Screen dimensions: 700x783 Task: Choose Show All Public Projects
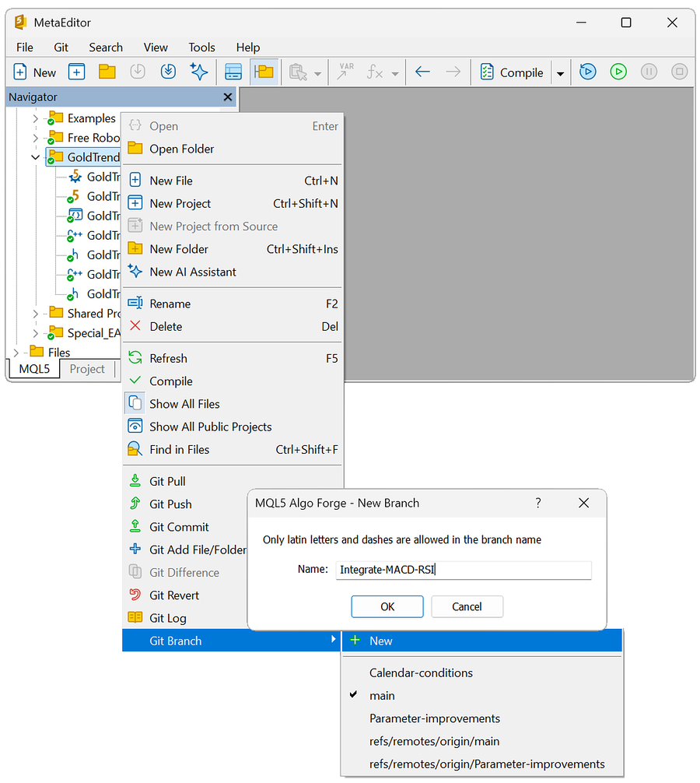tap(233, 427)
